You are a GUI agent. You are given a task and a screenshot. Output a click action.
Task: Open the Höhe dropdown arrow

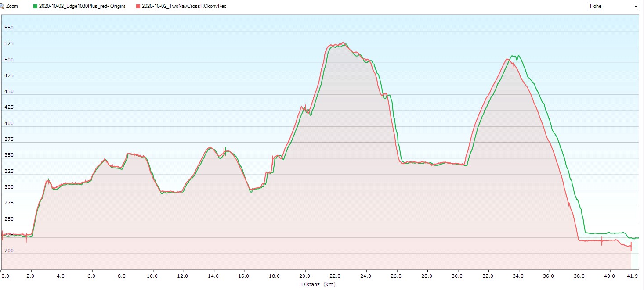636,7
